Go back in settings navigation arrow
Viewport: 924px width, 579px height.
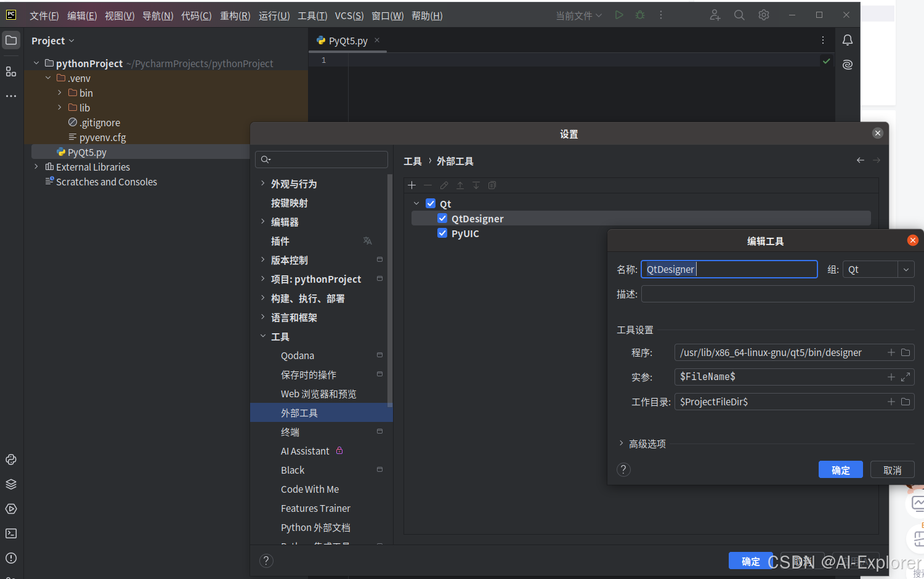coord(861,160)
